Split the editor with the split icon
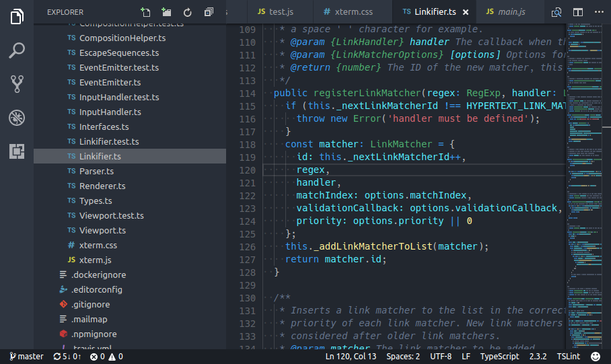This screenshot has width=611, height=364. [x=578, y=13]
